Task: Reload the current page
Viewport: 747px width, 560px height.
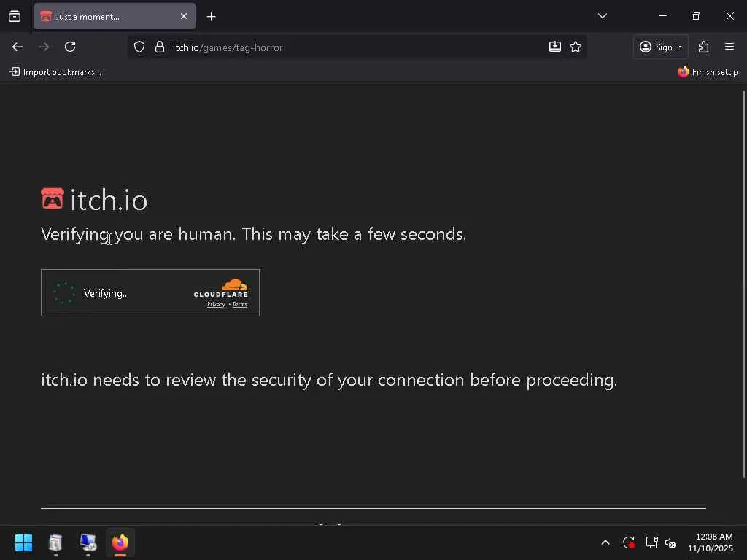Action: pos(70,47)
